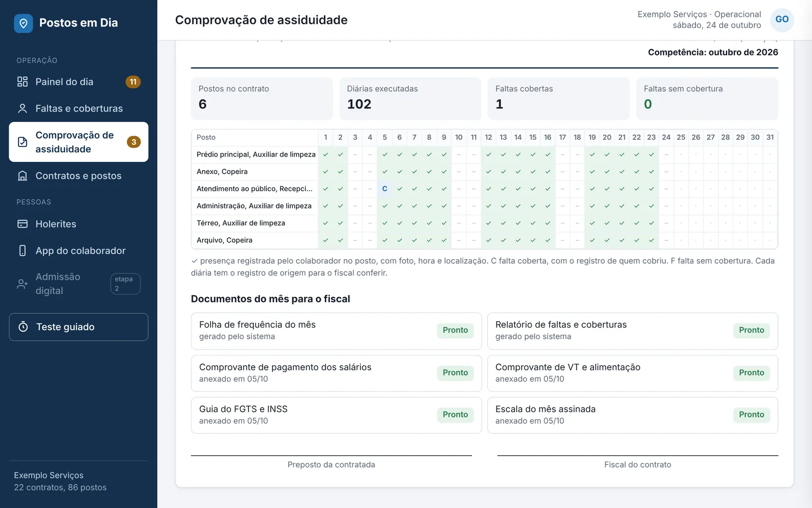812x508 pixels.
Task: Open Folha de frequência do mês document
Action: [x=336, y=331]
